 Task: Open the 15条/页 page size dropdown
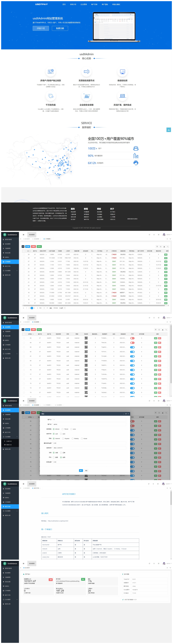coord(62,308)
